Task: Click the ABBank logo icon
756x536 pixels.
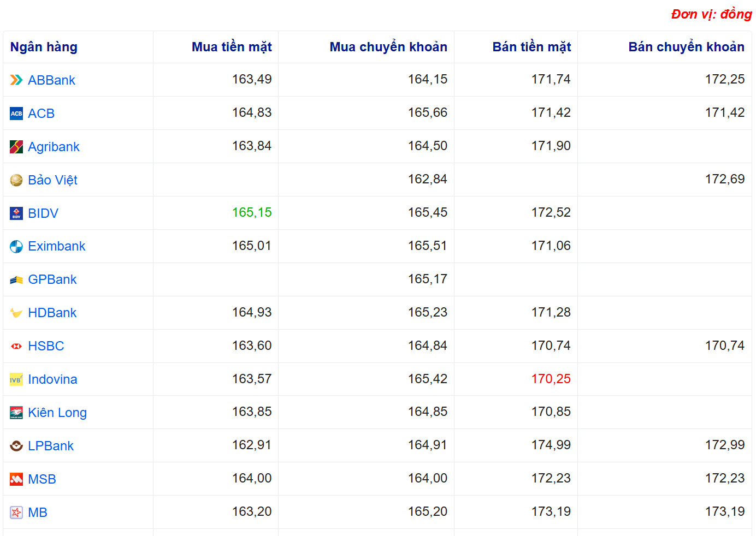Action: coord(16,80)
